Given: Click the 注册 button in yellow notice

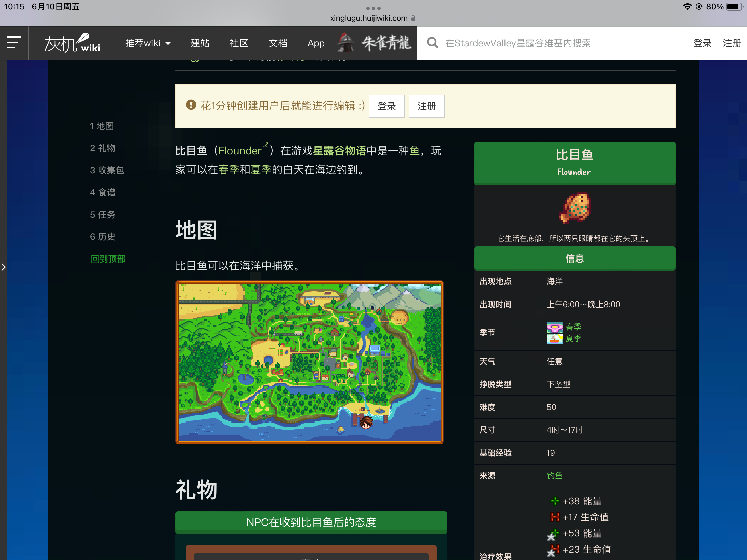Looking at the screenshot, I should point(427,106).
